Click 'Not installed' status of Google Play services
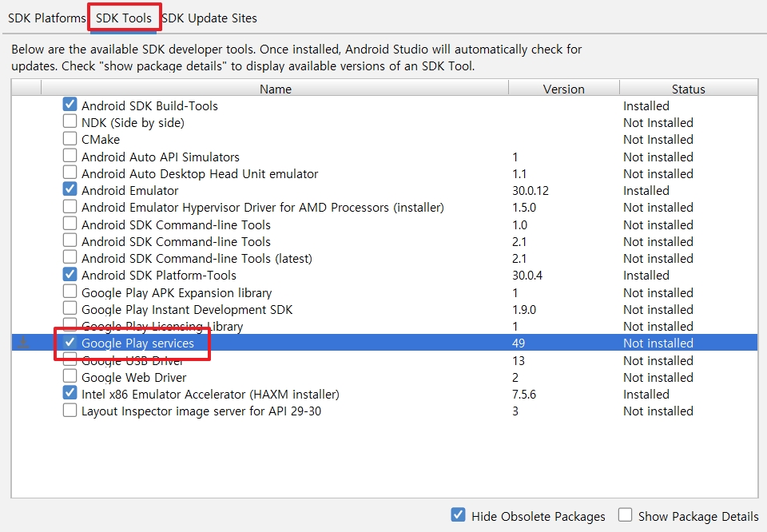The width and height of the screenshot is (767, 532). (658, 343)
